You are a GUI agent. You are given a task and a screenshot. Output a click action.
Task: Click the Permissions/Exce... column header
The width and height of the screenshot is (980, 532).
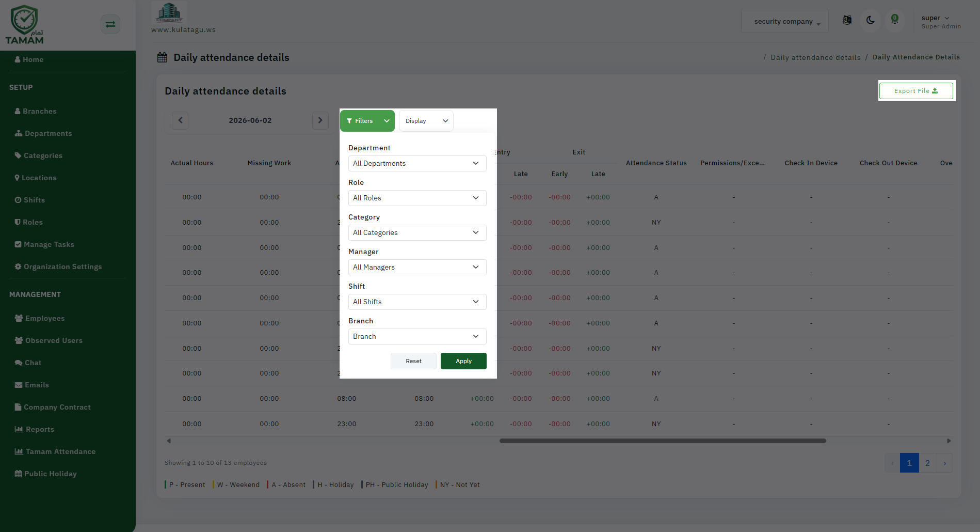click(x=733, y=163)
